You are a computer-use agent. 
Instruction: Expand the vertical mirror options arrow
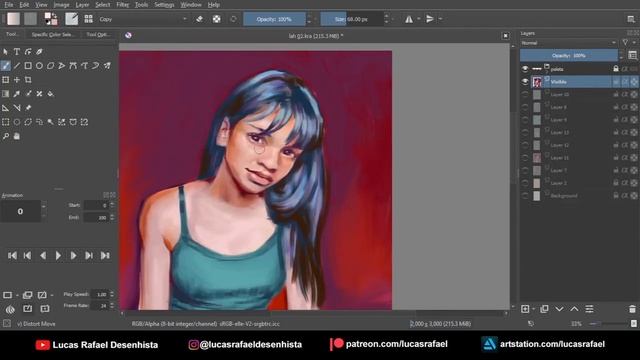coord(440,19)
